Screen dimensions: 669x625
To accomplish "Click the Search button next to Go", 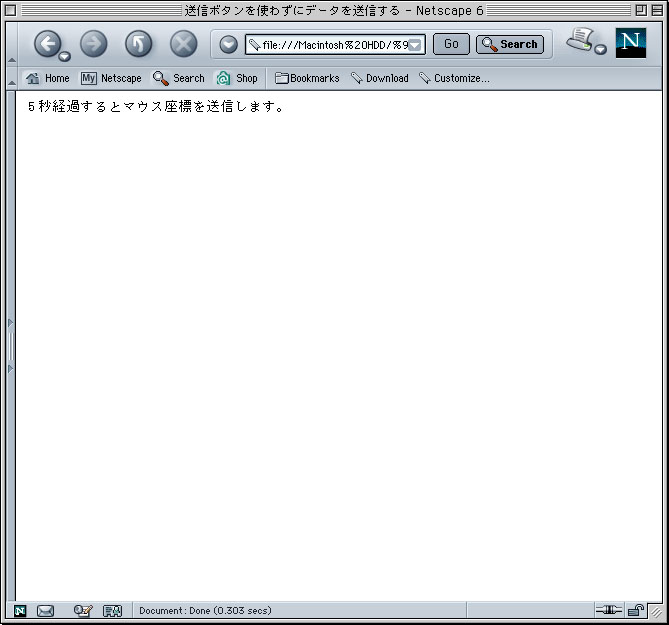I will 510,44.
